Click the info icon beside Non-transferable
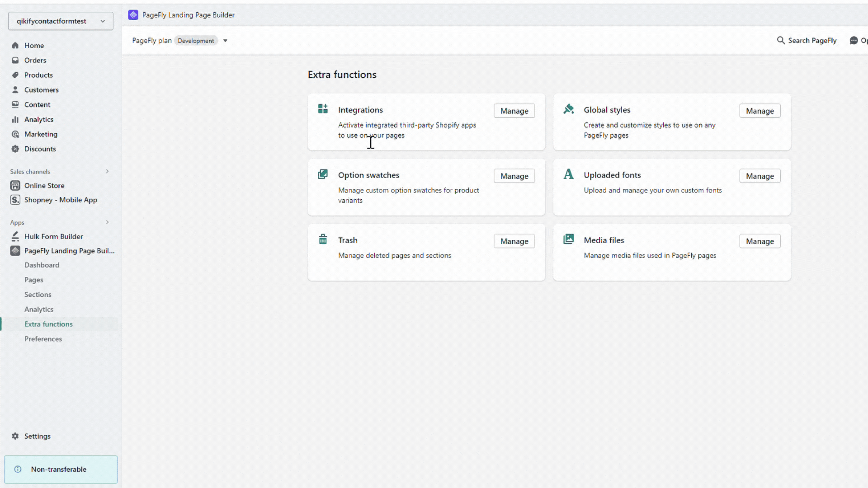 pyautogui.click(x=18, y=469)
